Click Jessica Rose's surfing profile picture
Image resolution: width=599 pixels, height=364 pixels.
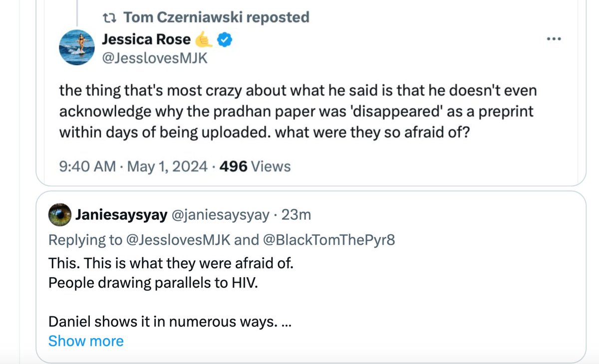point(78,48)
